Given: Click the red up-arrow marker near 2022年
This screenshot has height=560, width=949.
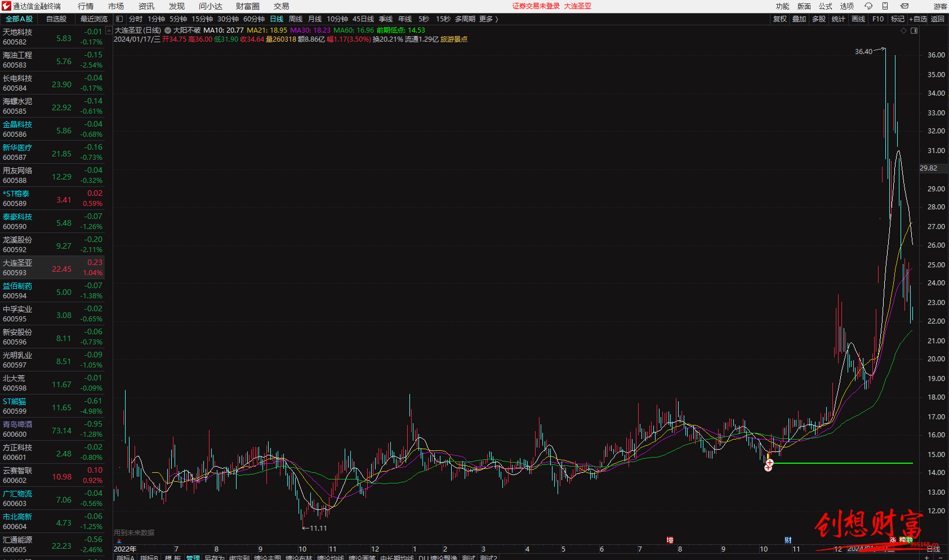Looking at the screenshot, I should [119, 541].
